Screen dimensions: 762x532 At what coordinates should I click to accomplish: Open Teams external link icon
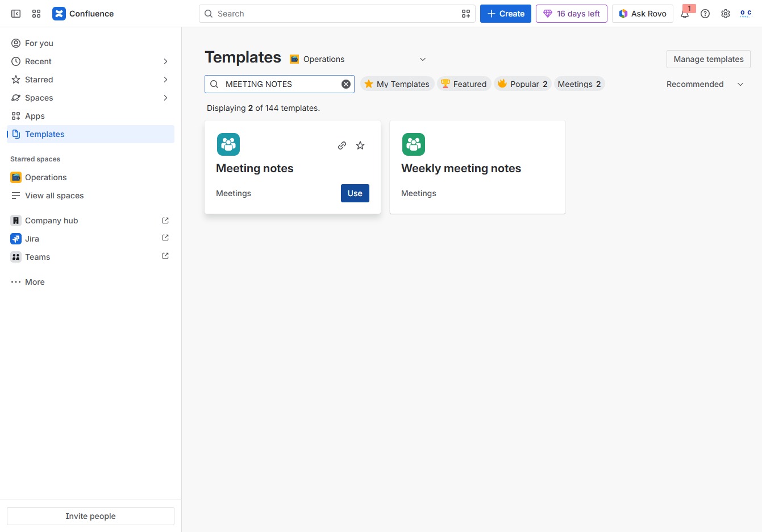(165, 256)
